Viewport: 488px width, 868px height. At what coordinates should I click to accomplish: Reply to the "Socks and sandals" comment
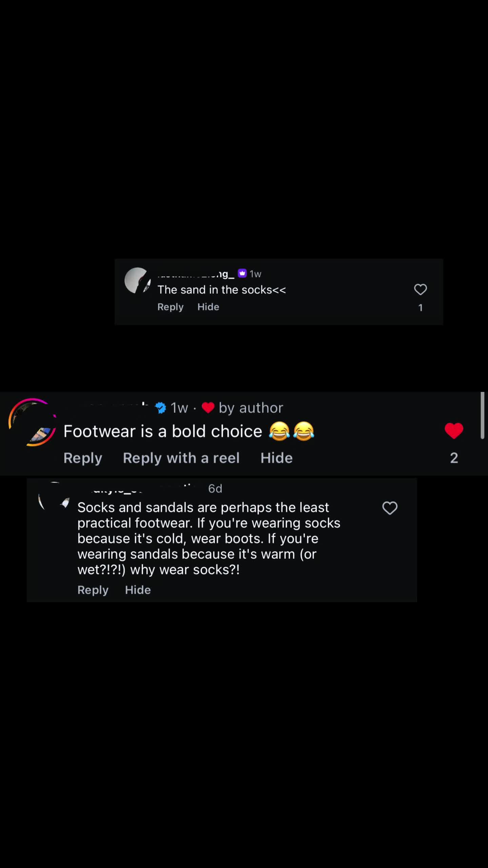pos(93,590)
